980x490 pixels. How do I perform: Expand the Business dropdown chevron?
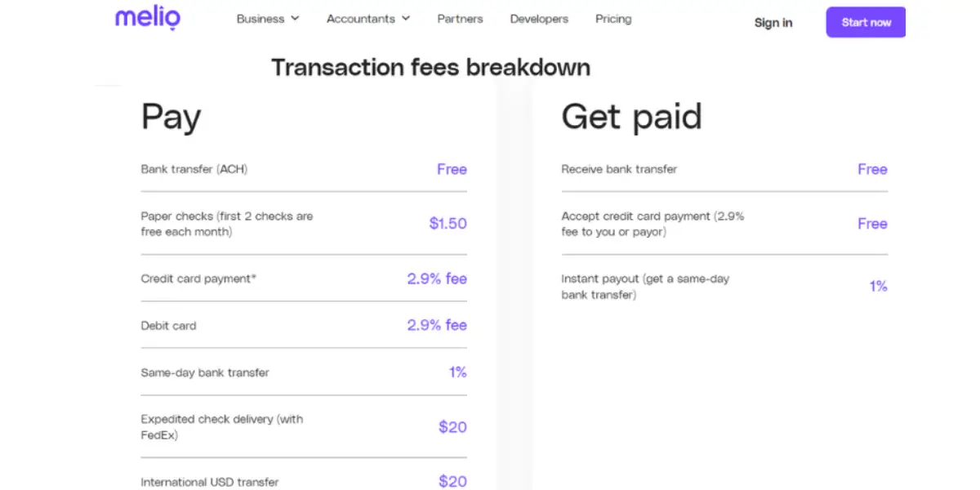(295, 19)
